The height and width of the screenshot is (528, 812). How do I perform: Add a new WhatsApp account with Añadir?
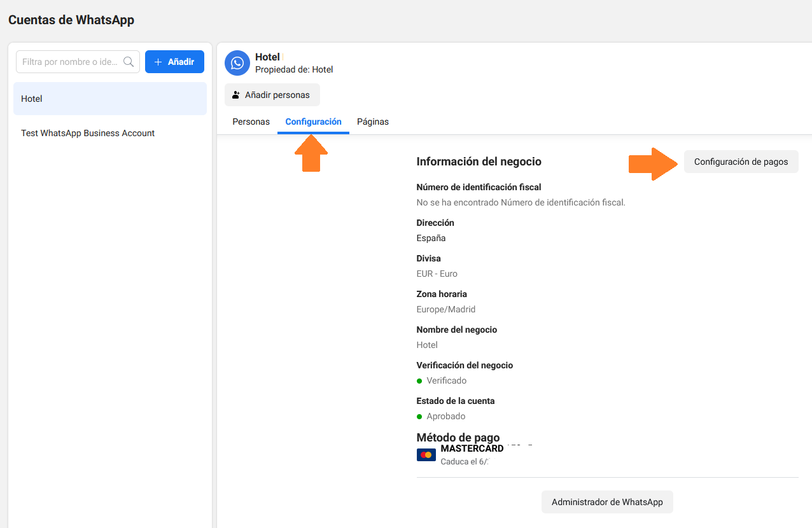(174, 62)
